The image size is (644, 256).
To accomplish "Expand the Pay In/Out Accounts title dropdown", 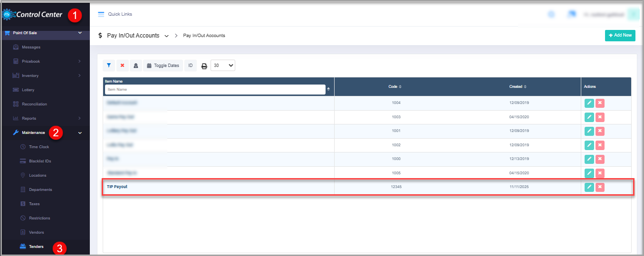I will pyautogui.click(x=166, y=36).
